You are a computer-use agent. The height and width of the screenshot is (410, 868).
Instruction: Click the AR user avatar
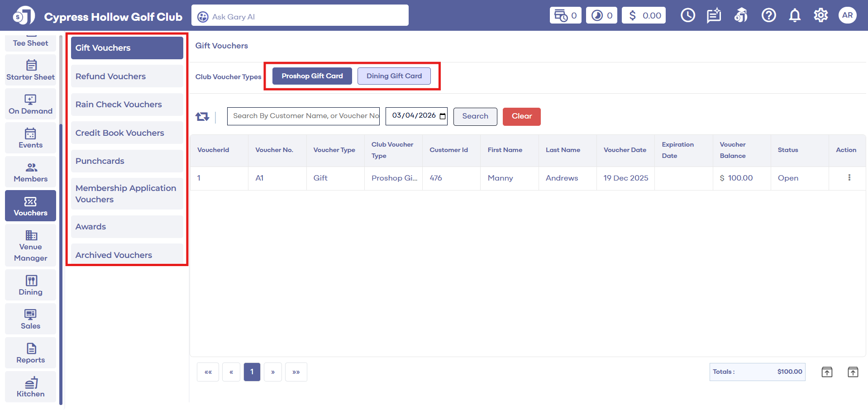[847, 15]
